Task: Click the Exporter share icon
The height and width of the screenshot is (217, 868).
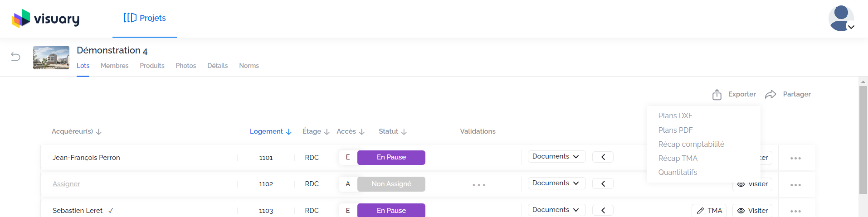Action: click(717, 94)
